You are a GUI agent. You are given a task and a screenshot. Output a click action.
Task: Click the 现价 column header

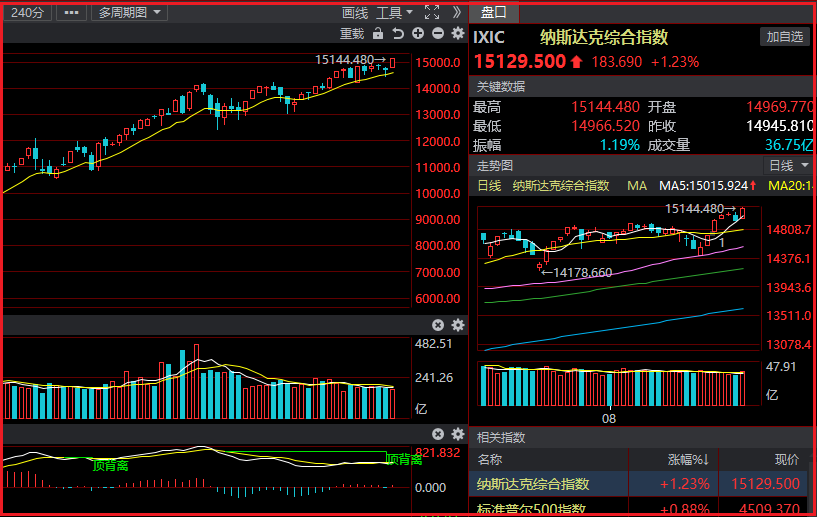coord(787,460)
